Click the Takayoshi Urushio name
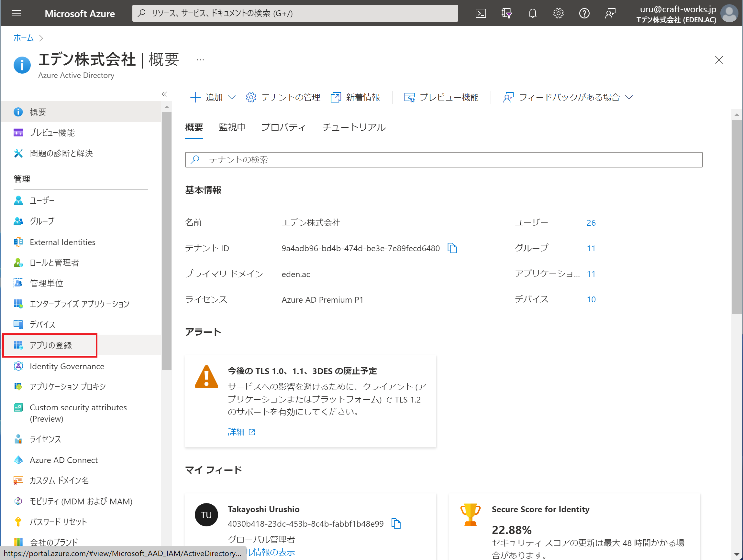This screenshot has width=743, height=560. 263,509
